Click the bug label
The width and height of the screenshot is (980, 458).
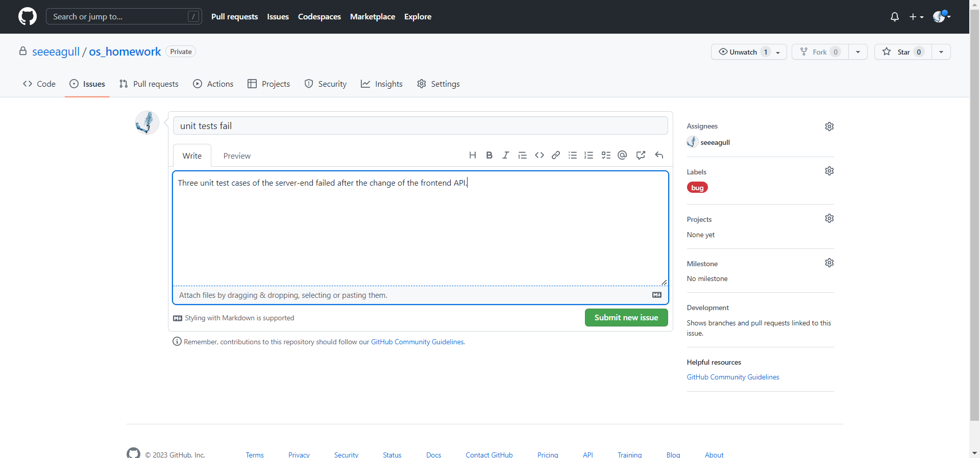(697, 188)
